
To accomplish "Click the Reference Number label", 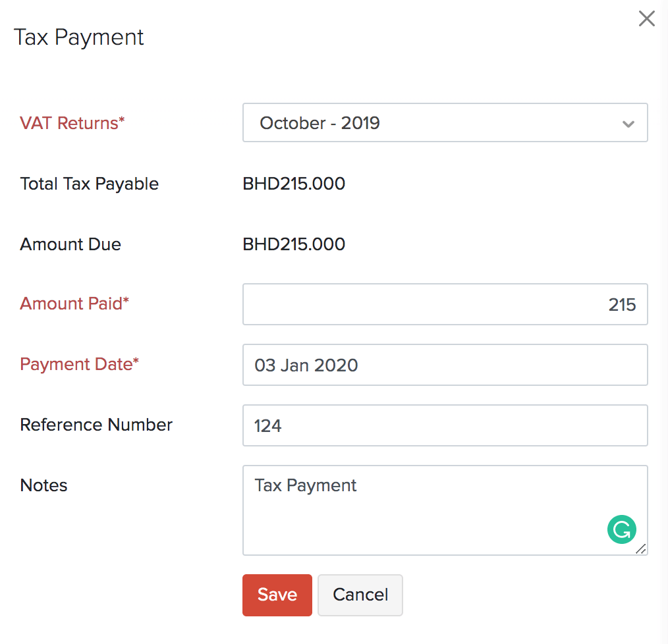I will pos(96,425).
